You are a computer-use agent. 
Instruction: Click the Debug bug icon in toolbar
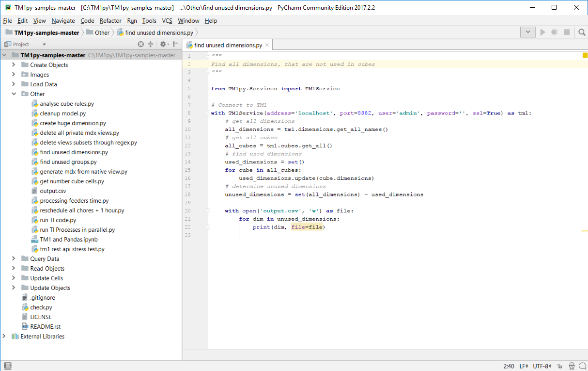coord(555,32)
